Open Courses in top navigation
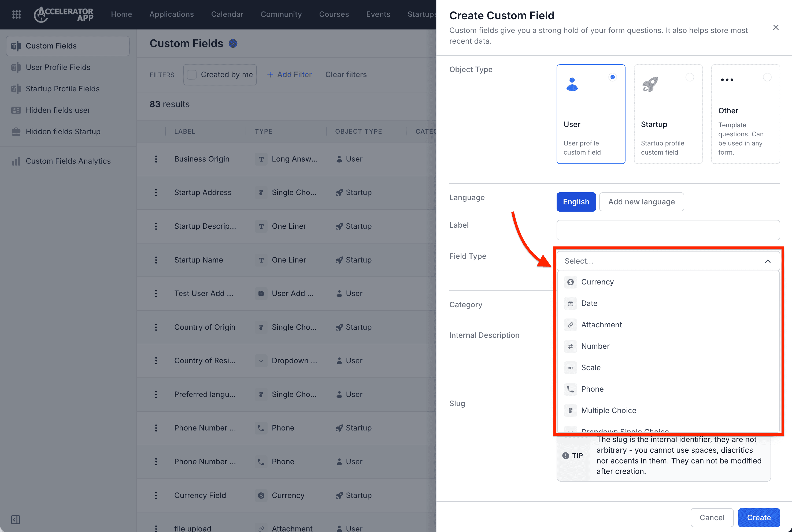The image size is (792, 532). [x=334, y=14]
